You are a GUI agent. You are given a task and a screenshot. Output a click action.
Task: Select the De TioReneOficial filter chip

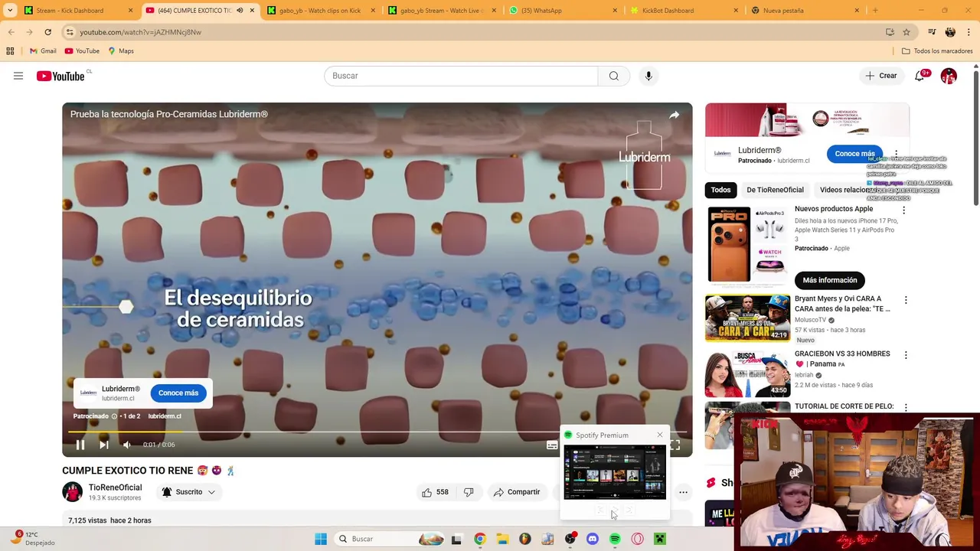tap(775, 190)
